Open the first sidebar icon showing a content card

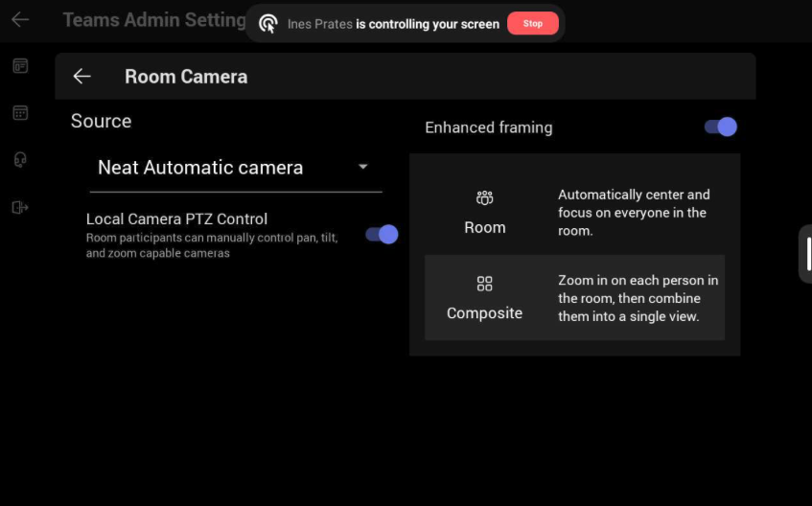click(x=20, y=66)
